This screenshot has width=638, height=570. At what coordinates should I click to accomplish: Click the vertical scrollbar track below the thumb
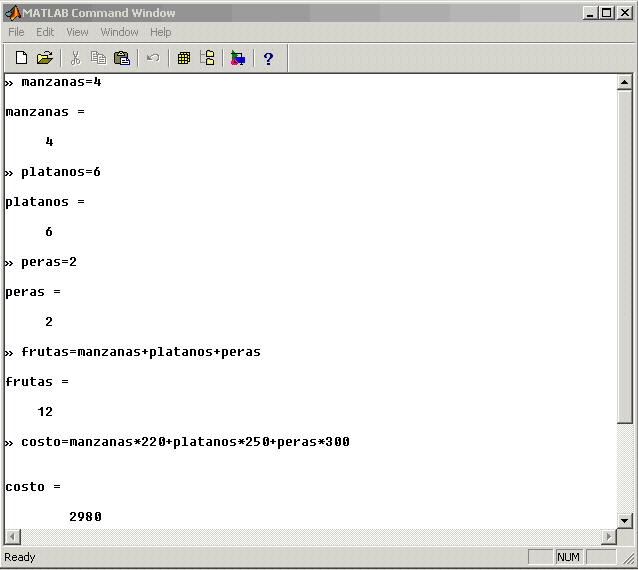(x=624, y=468)
